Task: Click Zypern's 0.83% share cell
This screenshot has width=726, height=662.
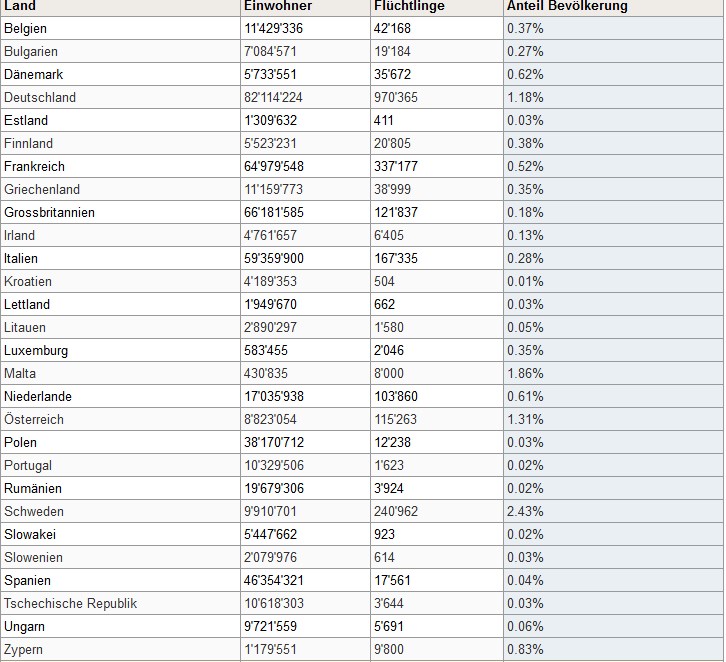Action: point(525,649)
